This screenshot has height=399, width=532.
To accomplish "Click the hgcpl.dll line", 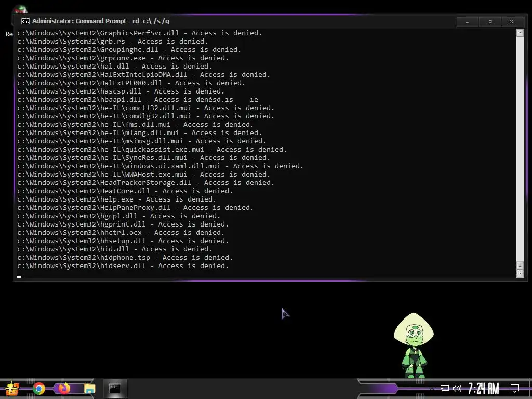I will pos(119,216).
